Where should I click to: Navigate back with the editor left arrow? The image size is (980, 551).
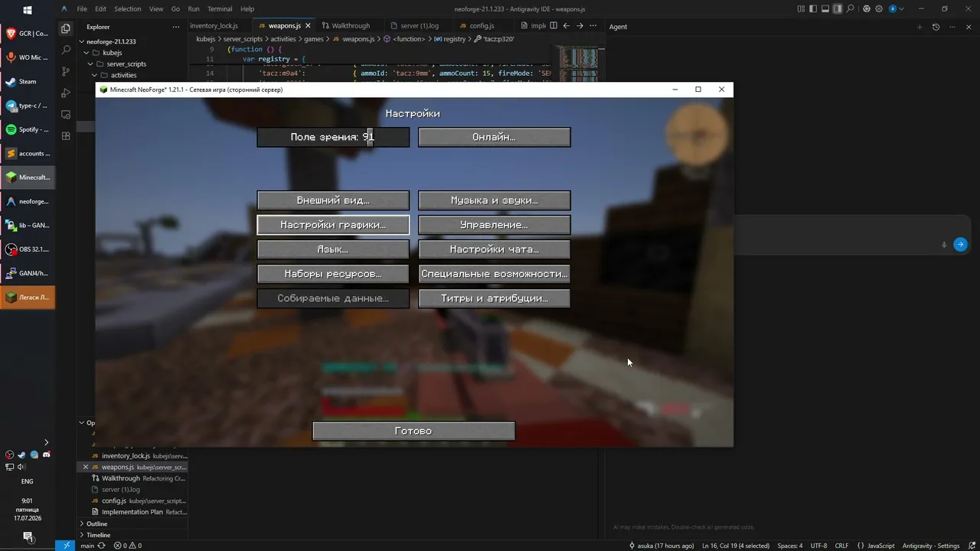coord(567,25)
